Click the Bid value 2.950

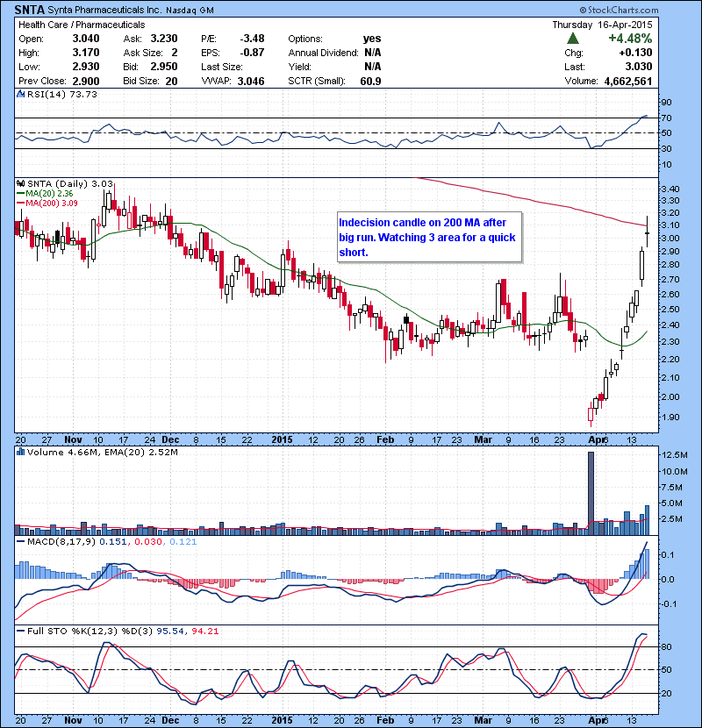pyautogui.click(x=164, y=67)
